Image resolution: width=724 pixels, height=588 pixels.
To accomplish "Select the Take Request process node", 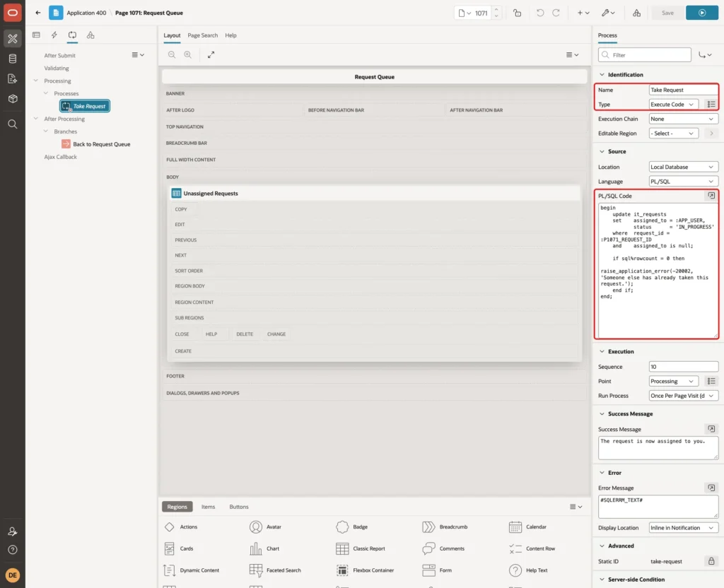I will coord(85,106).
